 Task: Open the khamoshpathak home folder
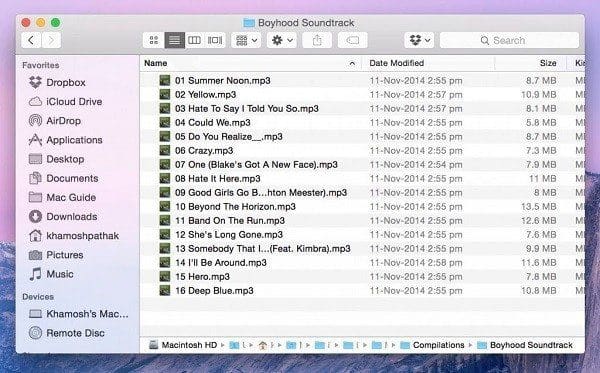pyautogui.click(x=74, y=236)
